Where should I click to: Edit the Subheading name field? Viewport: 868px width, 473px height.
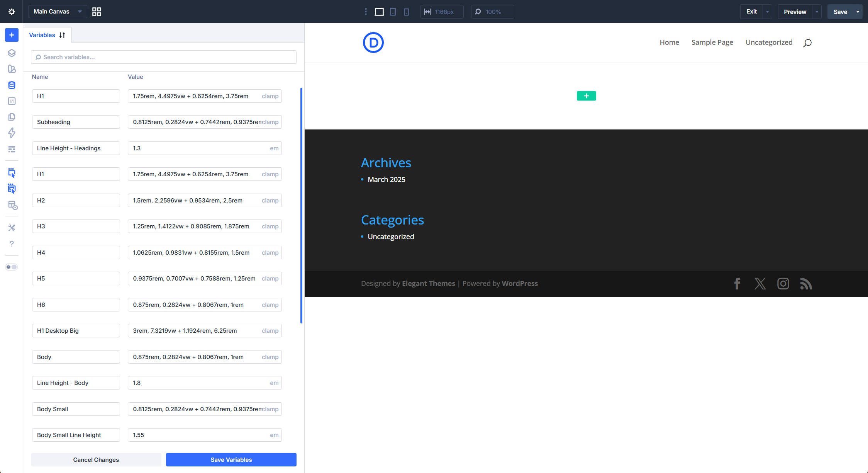pyautogui.click(x=76, y=122)
